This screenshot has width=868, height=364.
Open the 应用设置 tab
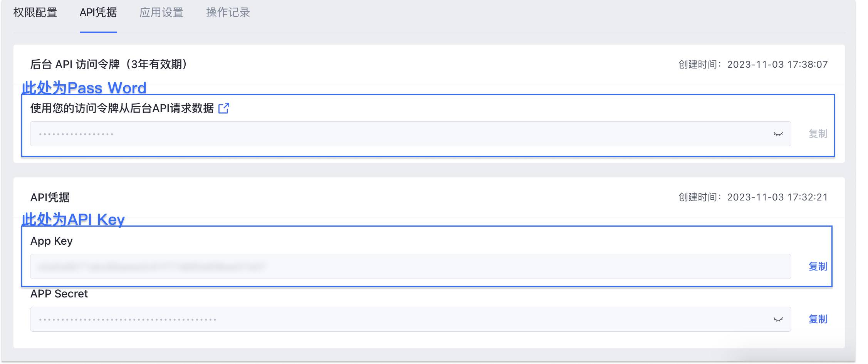[161, 13]
